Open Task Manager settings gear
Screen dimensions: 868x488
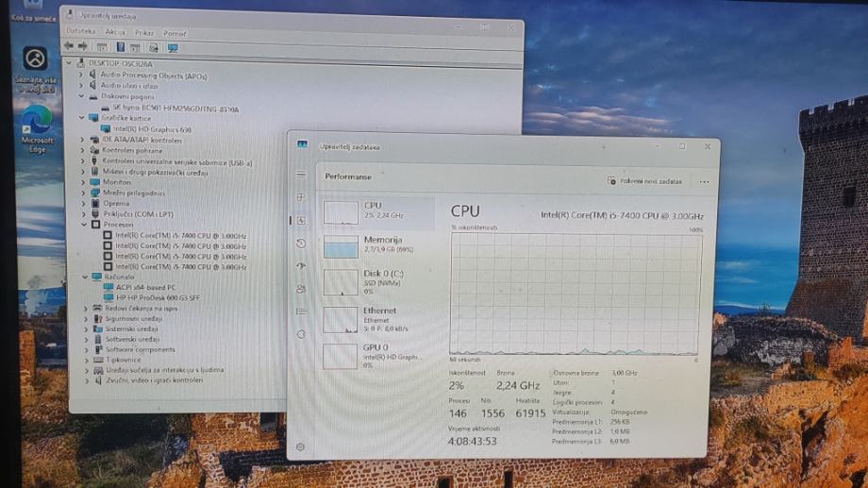(x=300, y=446)
